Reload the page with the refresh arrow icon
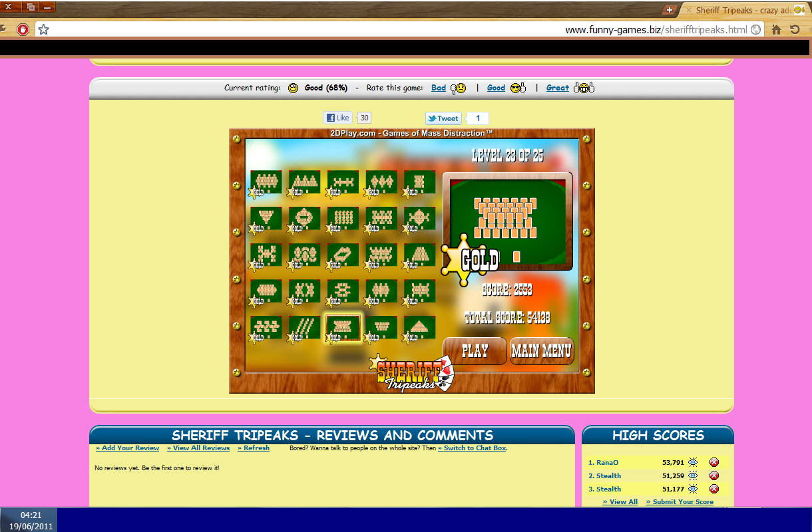Image resolution: width=812 pixels, height=532 pixels. pos(795,29)
